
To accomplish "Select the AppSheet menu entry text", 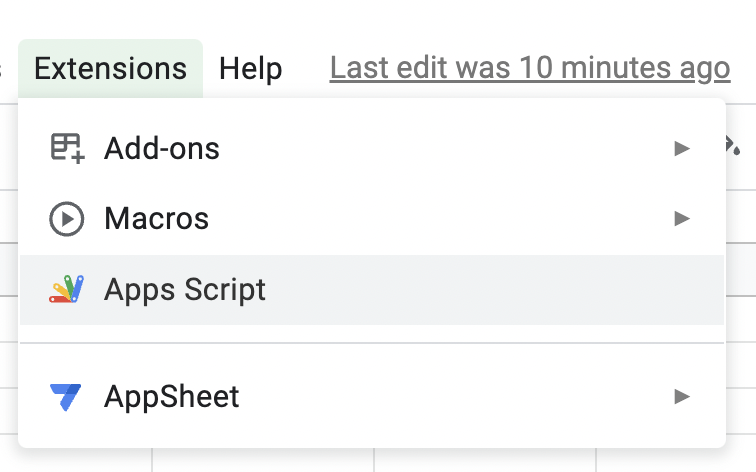I will (x=172, y=397).
